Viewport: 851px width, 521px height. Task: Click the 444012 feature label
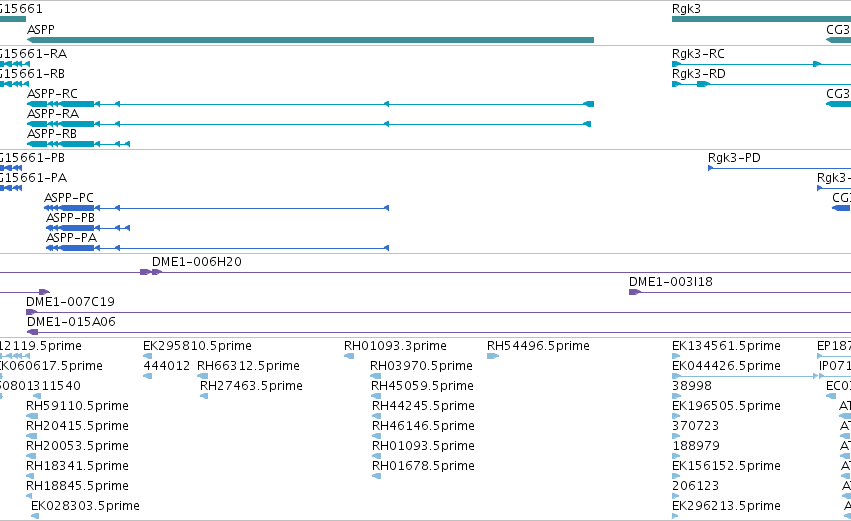167,366
